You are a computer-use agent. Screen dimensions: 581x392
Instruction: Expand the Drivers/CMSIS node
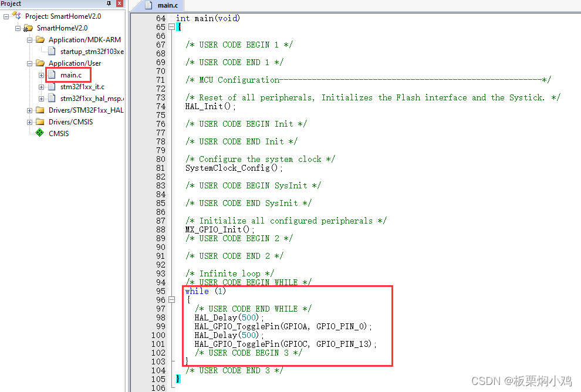[x=29, y=121]
